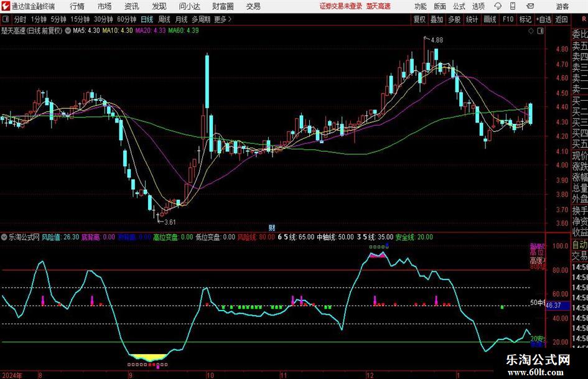Click the 2024年 date axis label

click(x=12, y=375)
